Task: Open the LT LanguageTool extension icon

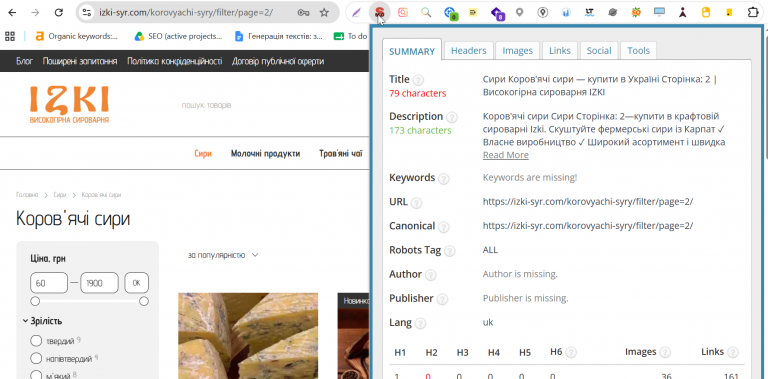Action: click(589, 13)
